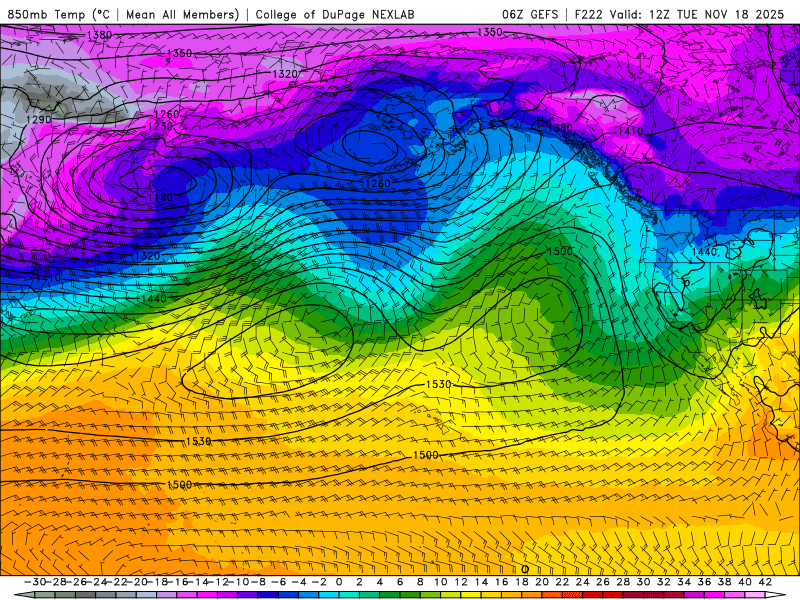
Task: Click the legend value 18
Action: click(x=521, y=582)
